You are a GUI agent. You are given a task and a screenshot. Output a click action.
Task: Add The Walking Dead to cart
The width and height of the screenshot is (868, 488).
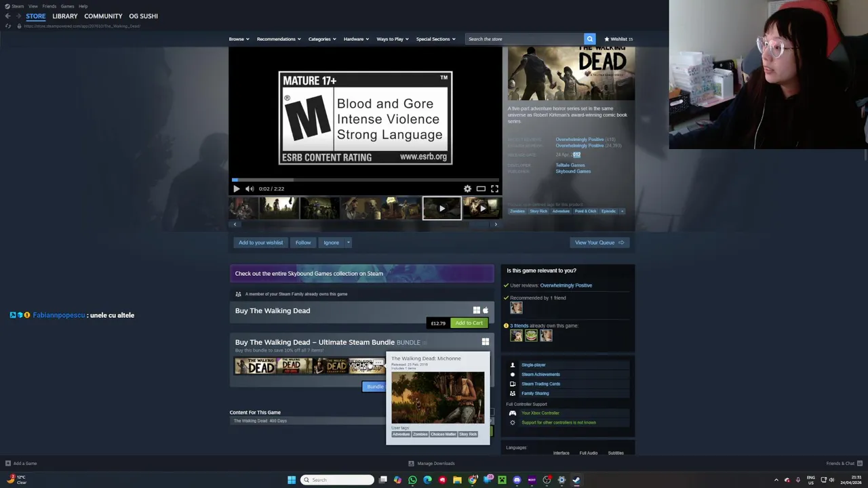point(469,323)
